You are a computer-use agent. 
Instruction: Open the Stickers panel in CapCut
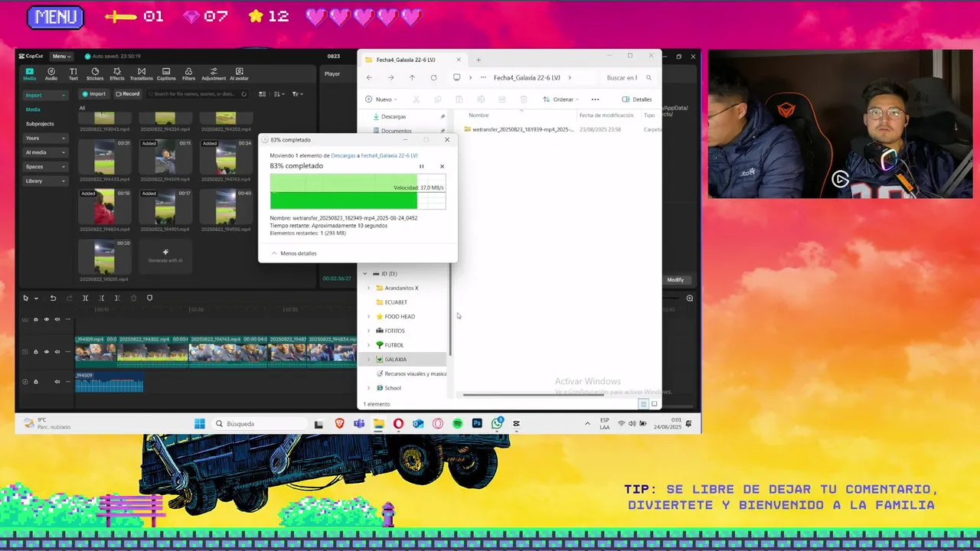(95, 74)
